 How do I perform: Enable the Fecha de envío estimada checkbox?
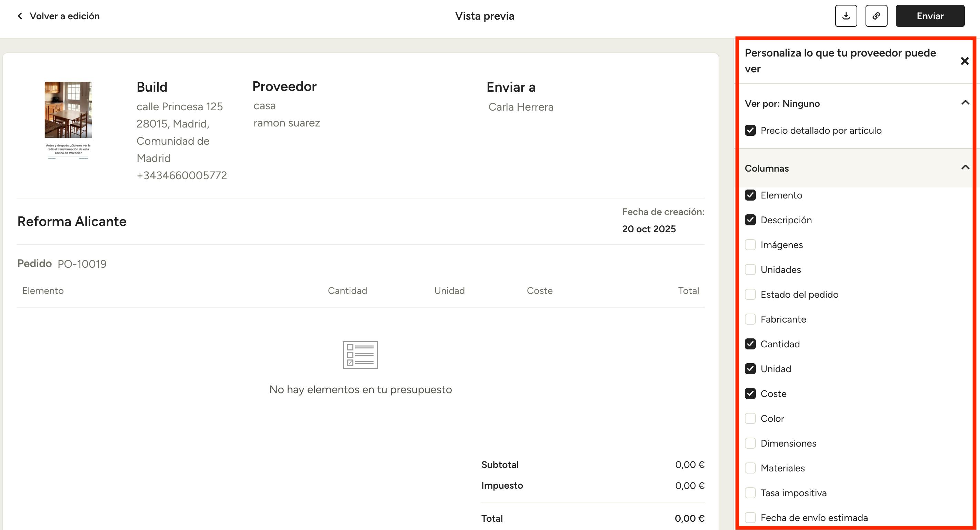[750, 518]
